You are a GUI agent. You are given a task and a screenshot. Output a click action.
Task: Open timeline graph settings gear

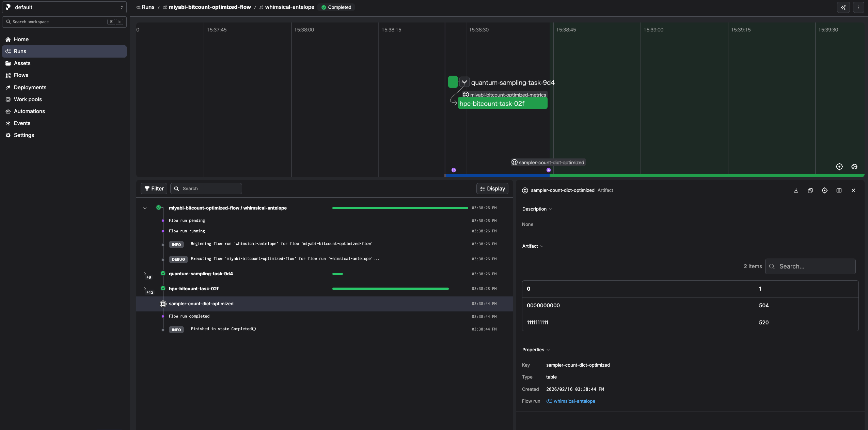[x=854, y=167]
